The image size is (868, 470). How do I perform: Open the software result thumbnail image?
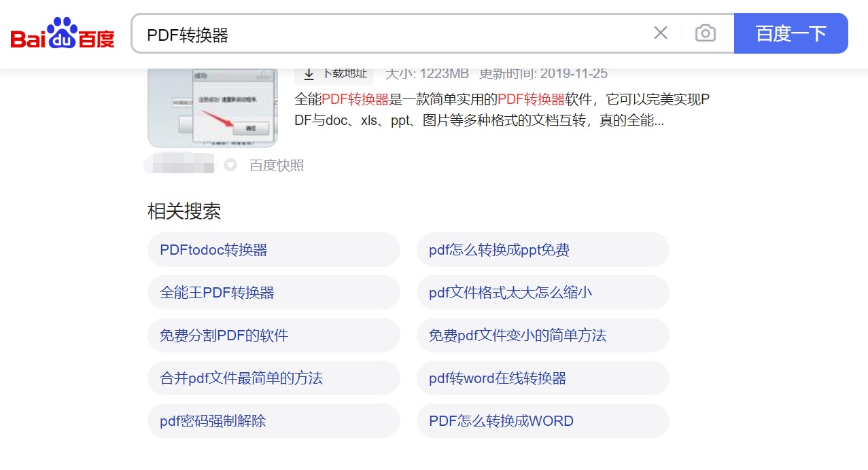pos(213,107)
